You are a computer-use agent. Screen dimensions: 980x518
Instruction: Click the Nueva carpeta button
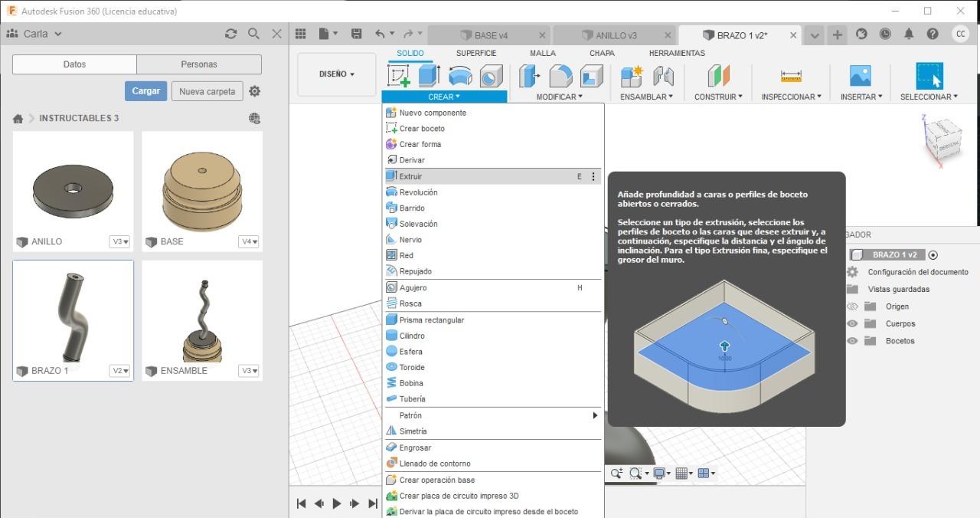pyautogui.click(x=207, y=91)
